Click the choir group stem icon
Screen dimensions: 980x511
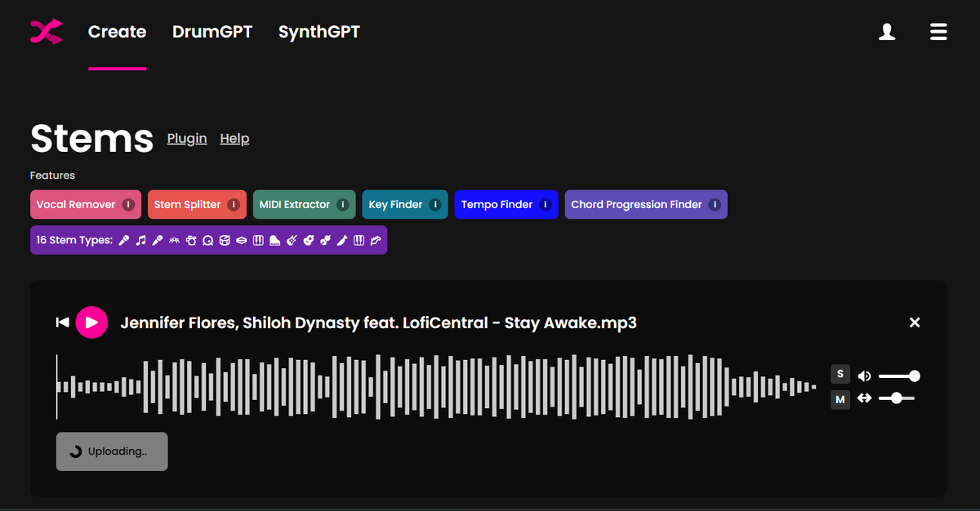click(x=174, y=241)
